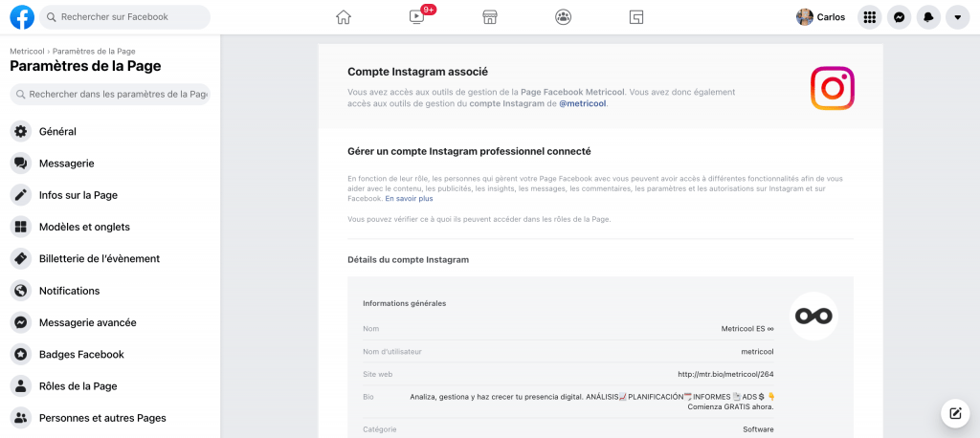The height and width of the screenshot is (438, 980).
Task: Click the username value metricool
Action: (758, 351)
